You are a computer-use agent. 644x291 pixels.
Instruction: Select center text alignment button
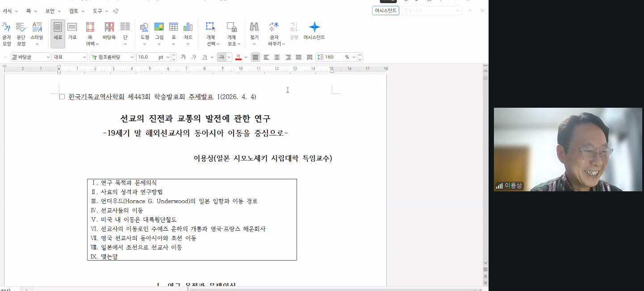(277, 57)
